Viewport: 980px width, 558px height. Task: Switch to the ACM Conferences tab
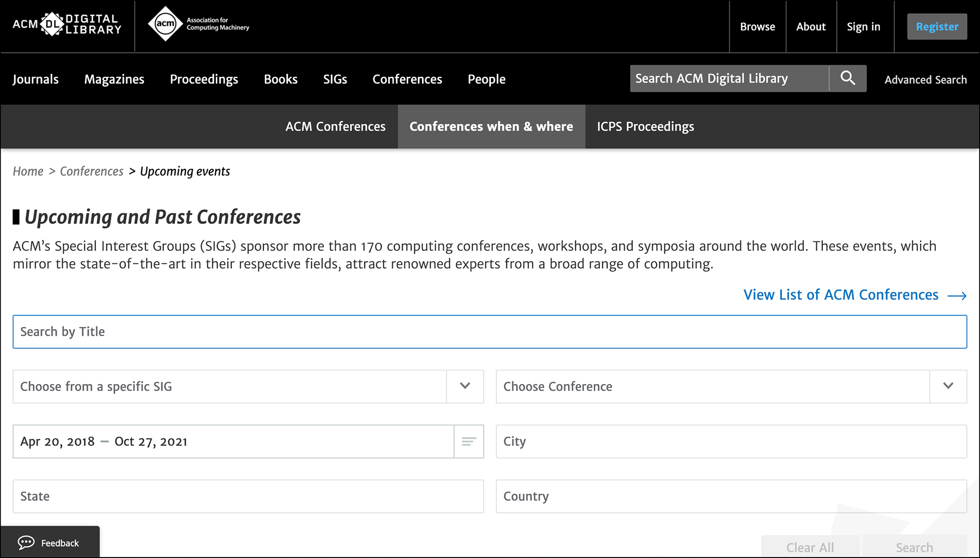point(335,126)
